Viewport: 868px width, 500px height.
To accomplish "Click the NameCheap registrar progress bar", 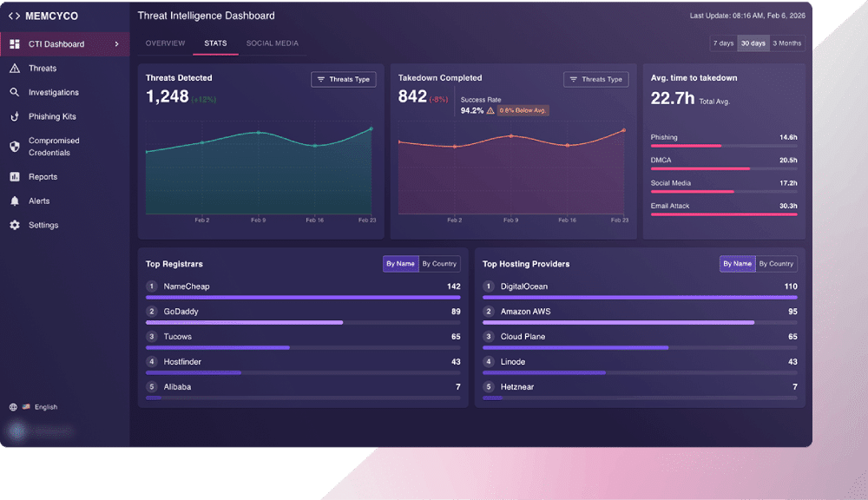I will coord(303,298).
